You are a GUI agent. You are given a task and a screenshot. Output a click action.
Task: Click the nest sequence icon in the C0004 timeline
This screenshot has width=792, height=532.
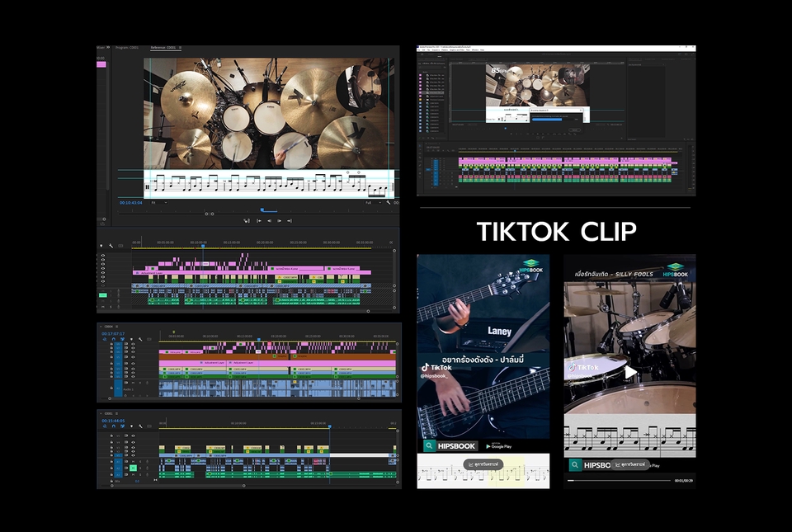pos(105,339)
